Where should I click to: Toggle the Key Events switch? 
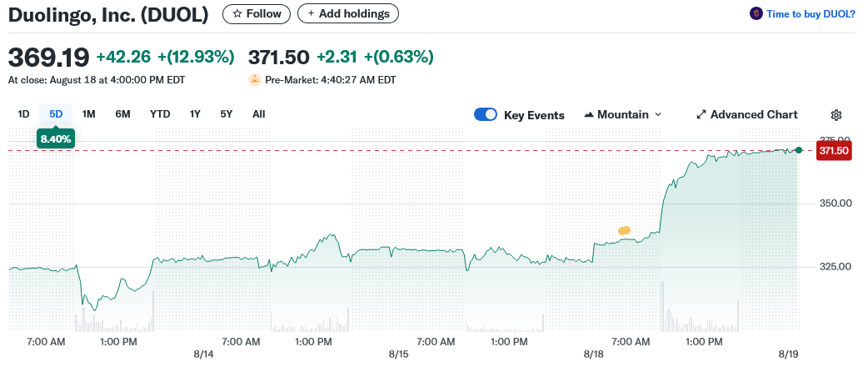point(486,115)
